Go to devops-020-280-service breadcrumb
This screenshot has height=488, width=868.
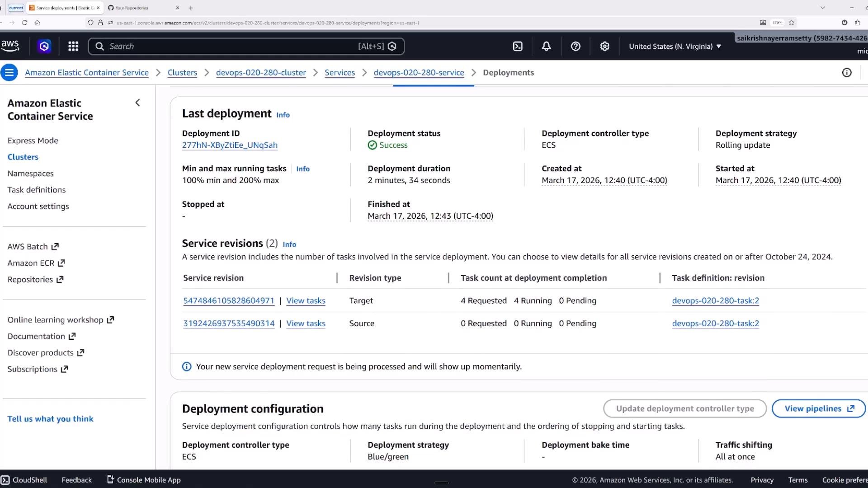pos(419,72)
